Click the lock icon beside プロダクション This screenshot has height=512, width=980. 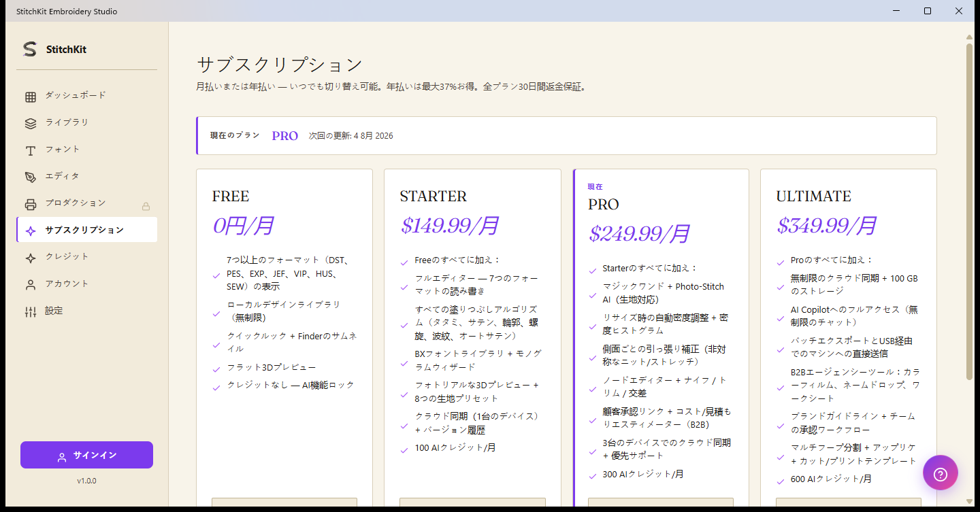146,206
